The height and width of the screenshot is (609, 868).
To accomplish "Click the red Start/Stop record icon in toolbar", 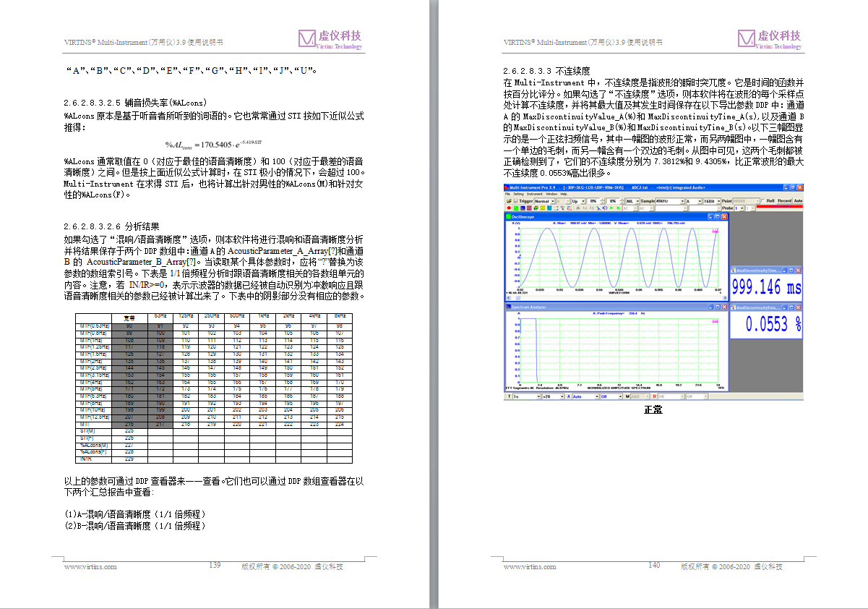I will click(509, 208).
